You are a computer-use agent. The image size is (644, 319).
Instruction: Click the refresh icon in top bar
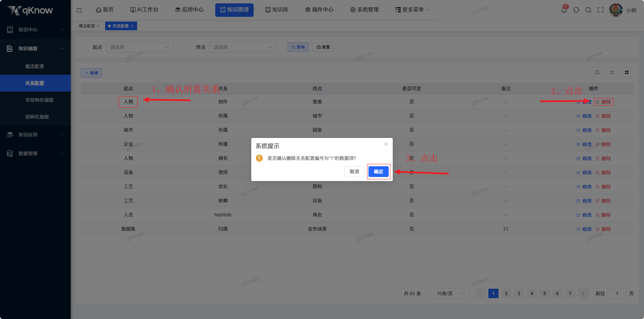tap(576, 10)
